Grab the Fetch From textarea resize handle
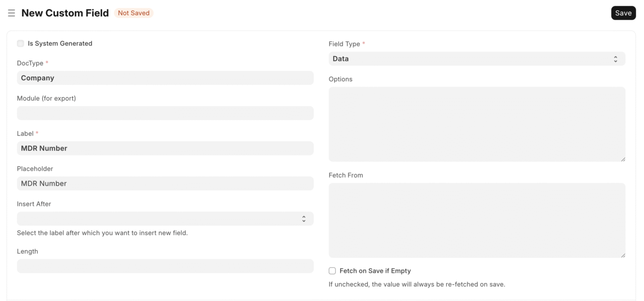Viewport: 644px width, 301px height. tap(623, 255)
